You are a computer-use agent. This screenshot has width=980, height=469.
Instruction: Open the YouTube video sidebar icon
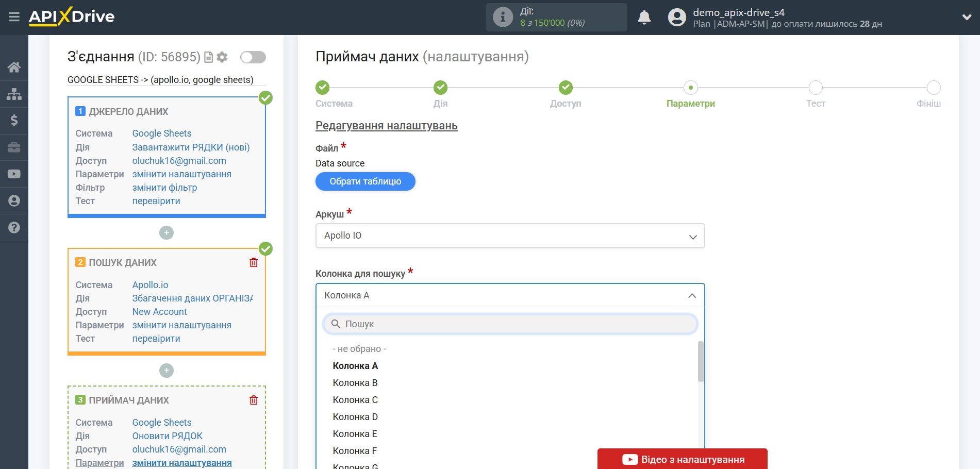pyautogui.click(x=14, y=174)
